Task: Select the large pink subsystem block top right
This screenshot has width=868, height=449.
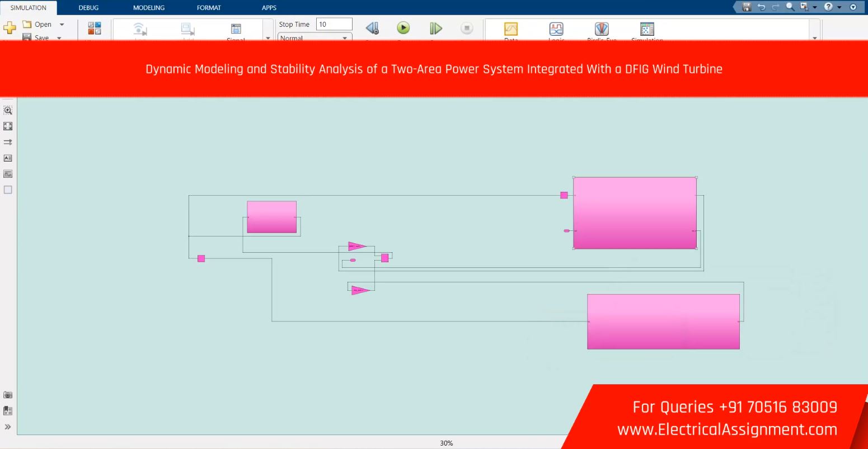Action: (x=635, y=213)
